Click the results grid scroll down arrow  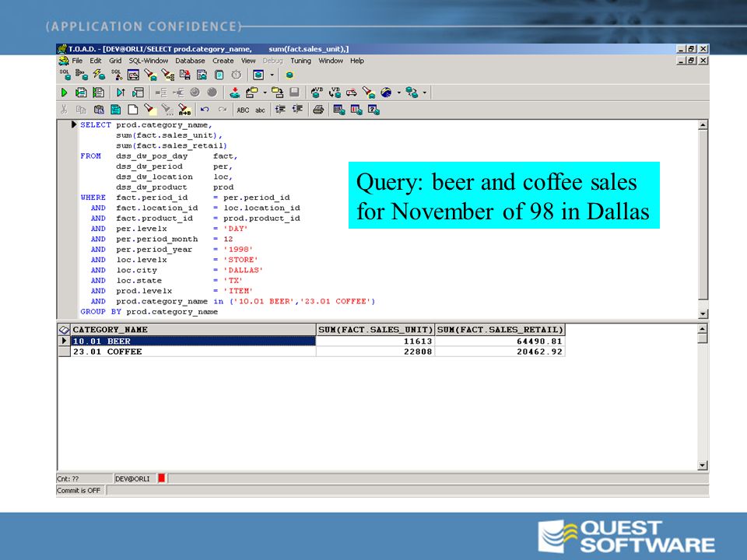click(x=702, y=465)
